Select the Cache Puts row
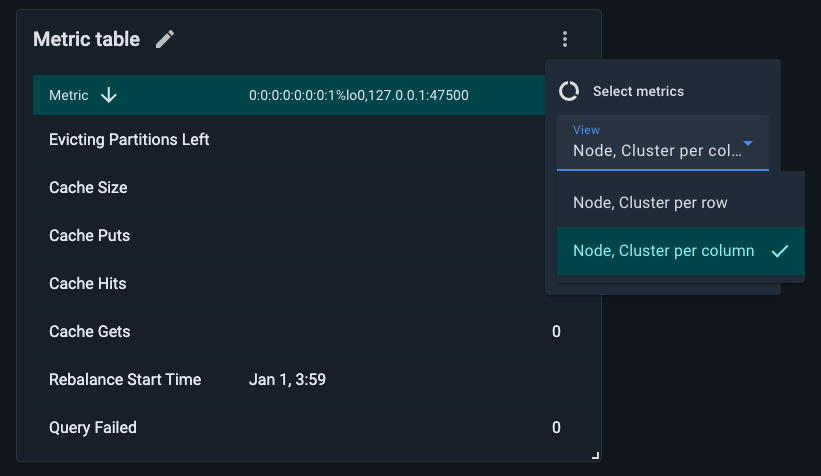This screenshot has height=476, width=821. pos(89,235)
